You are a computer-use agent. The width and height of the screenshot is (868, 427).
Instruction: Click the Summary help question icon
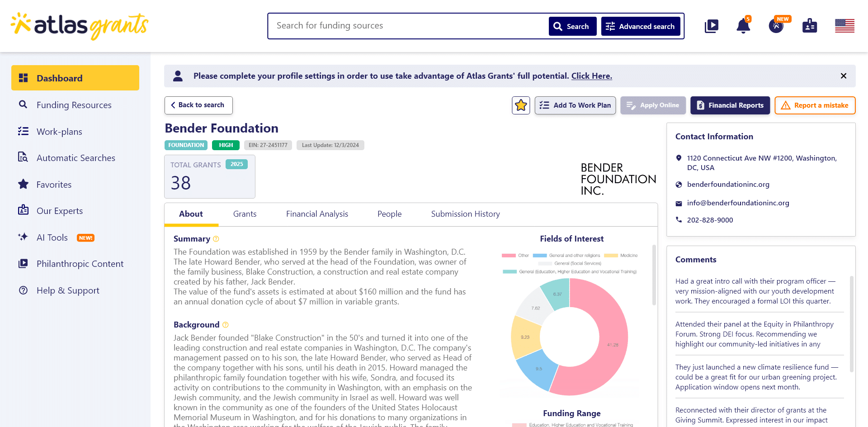point(216,239)
